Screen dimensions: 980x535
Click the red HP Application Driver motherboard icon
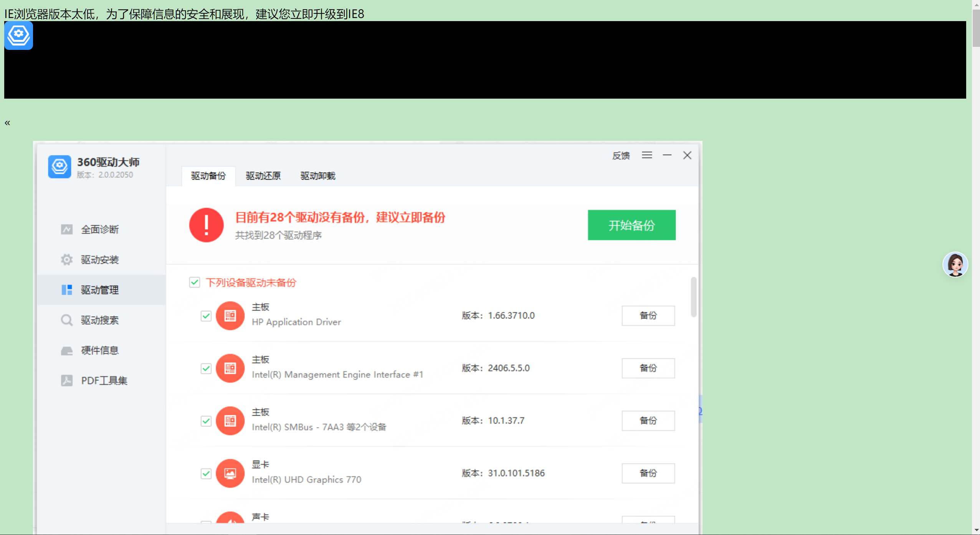(230, 316)
